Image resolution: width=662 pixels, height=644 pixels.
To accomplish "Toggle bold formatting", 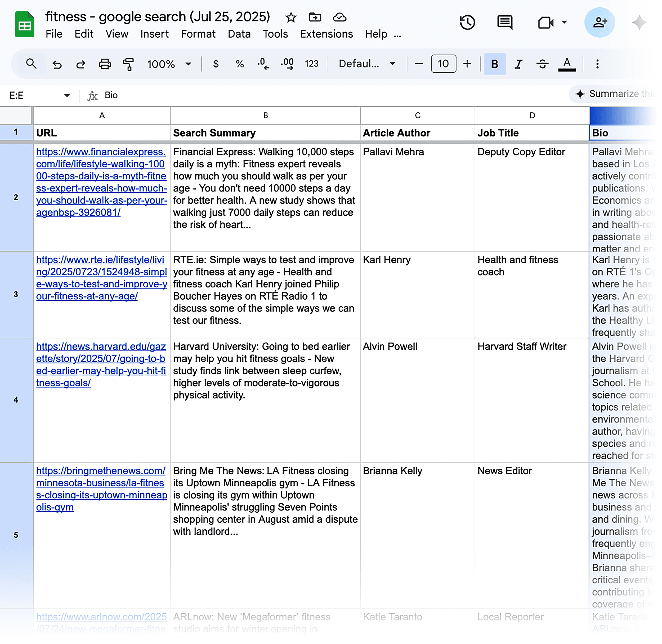I will [494, 64].
